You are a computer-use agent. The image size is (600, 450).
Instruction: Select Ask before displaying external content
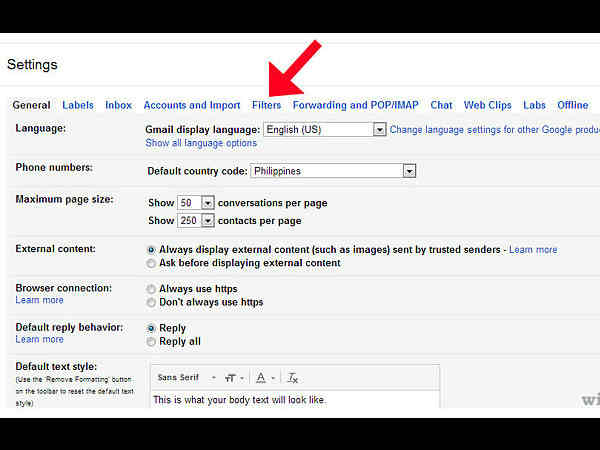pyautogui.click(x=151, y=263)
